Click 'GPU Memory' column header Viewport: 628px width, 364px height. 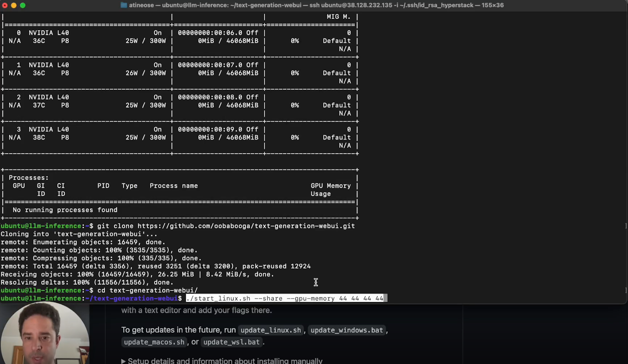[x=331, y=186]
